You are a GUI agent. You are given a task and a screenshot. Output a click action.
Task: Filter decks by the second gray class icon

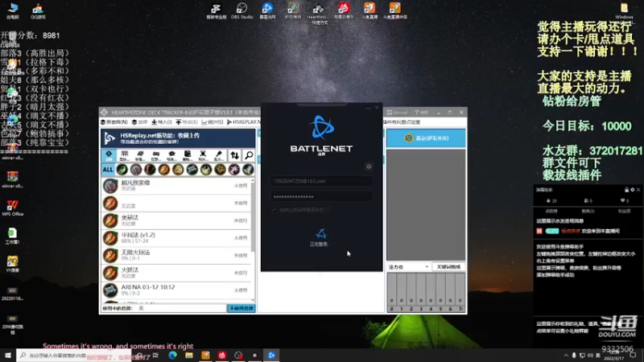136,170
